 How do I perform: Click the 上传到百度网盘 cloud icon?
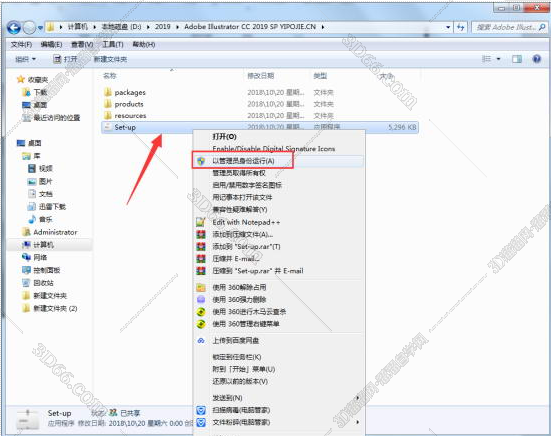coord(201,340)
